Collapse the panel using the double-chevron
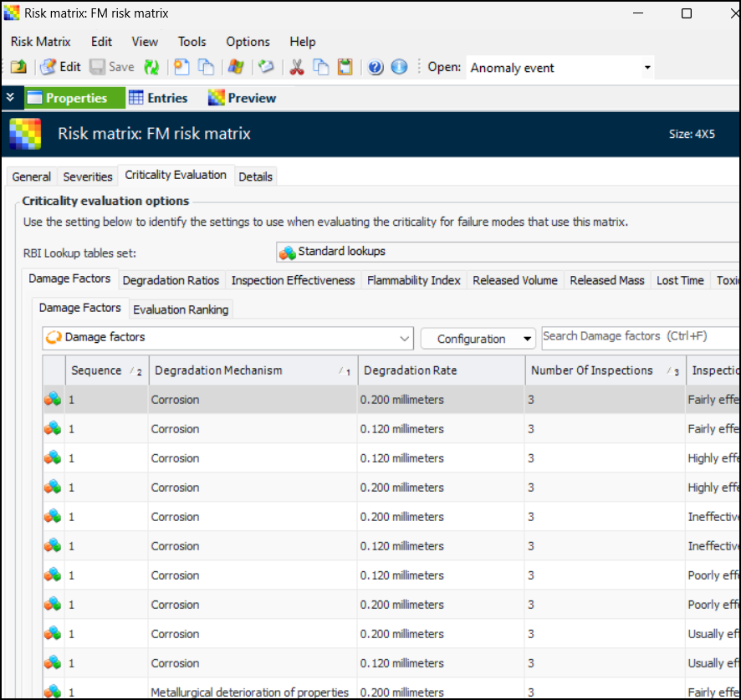741x700 pixels. tap(10, 98)
